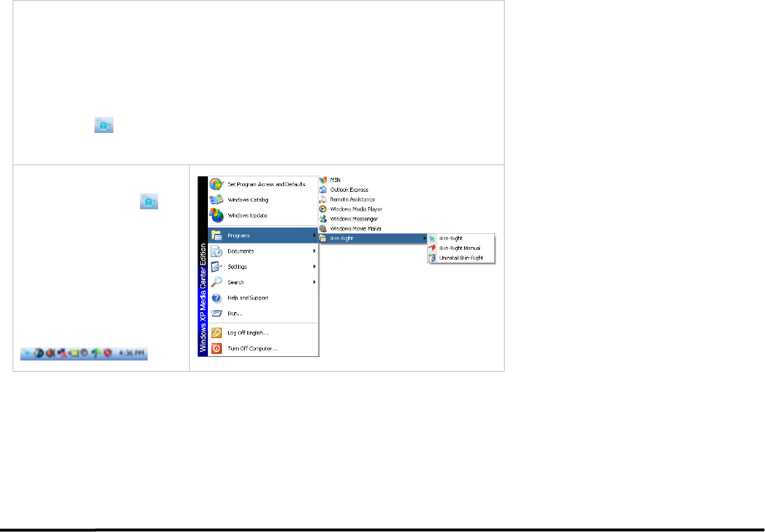The width and height of the screenshot is (765, 532).
Task: Open the 8-in-Right Manual PDF entry
Action: (461, 248)
